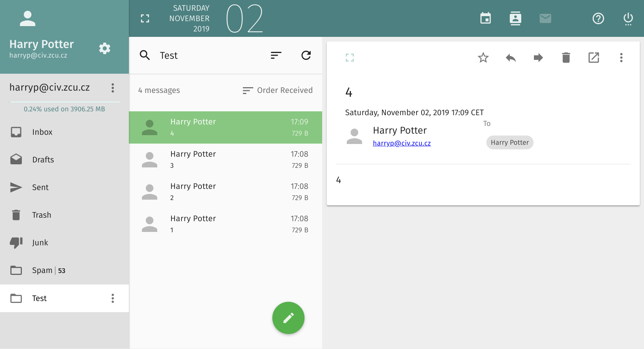The image size is (644, 349).
Task: Select the message with subject 2
Action: 225,192
